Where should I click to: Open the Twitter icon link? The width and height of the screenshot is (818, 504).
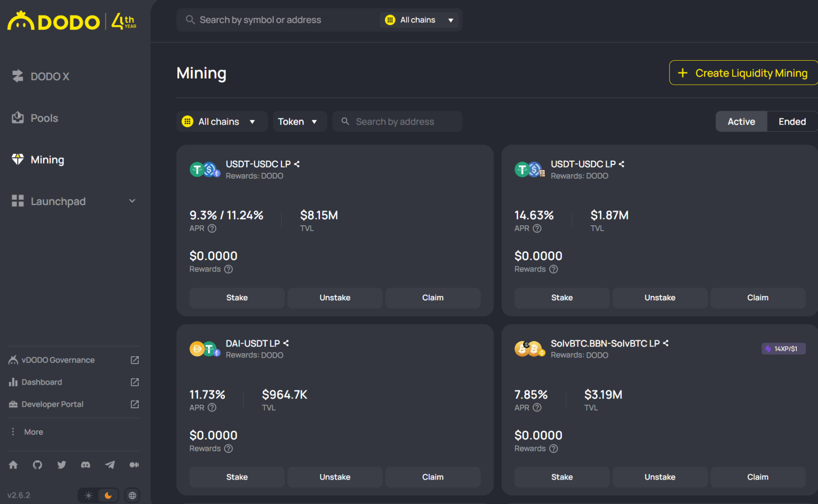[x=62, y=465]
